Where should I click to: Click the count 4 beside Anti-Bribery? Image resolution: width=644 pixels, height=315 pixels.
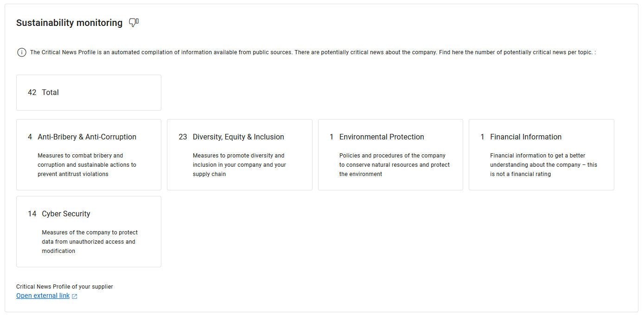[30, 137]
